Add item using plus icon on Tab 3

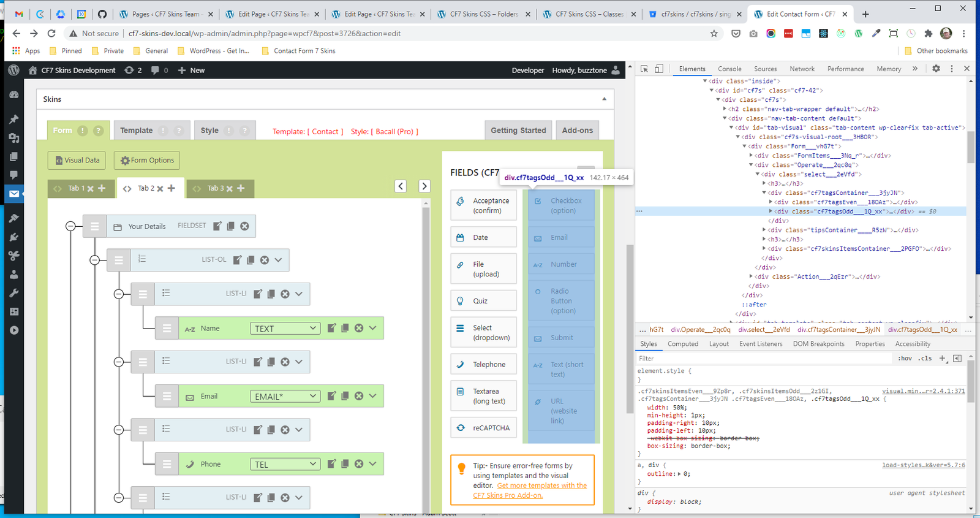(x=241, y=188)
